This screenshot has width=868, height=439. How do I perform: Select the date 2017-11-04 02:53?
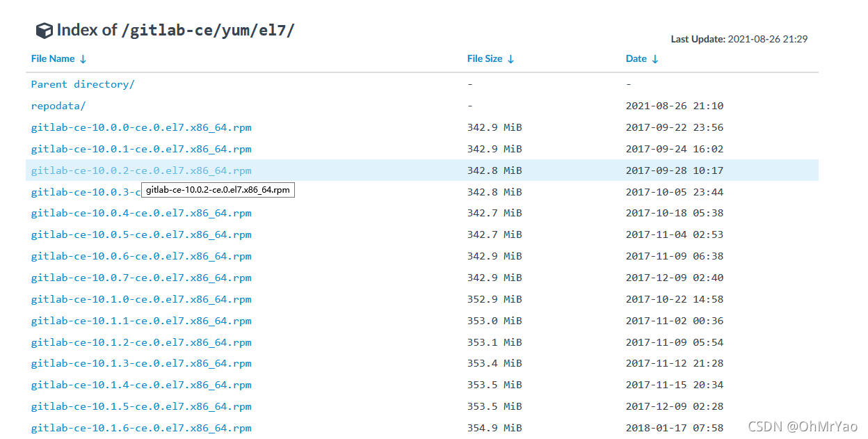(x=675, y=234)
